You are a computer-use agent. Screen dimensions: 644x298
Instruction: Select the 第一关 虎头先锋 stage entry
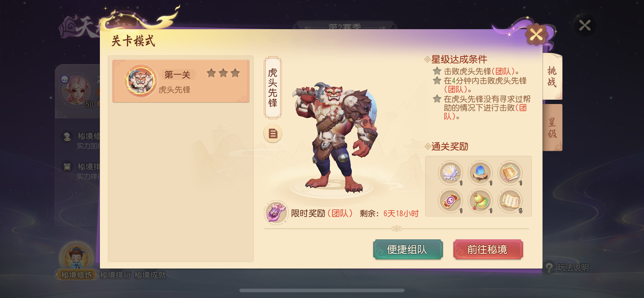click(181, 81)
